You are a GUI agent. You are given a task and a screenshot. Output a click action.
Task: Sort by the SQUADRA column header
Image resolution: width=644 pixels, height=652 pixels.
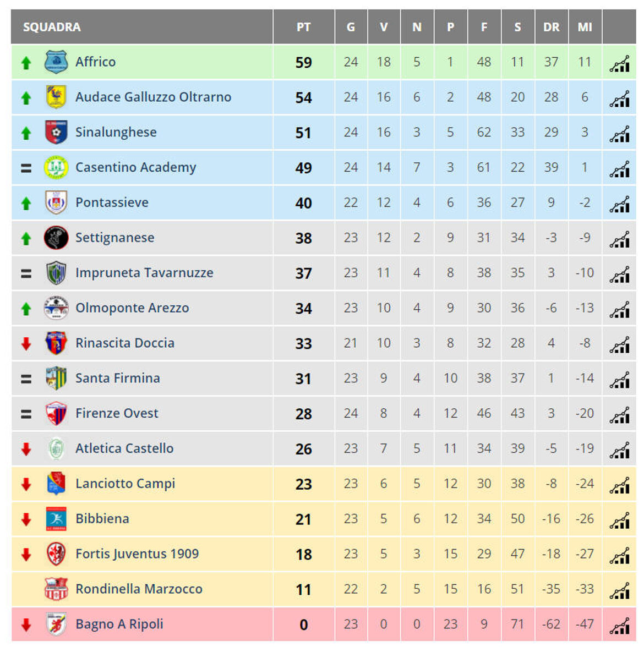52,27
